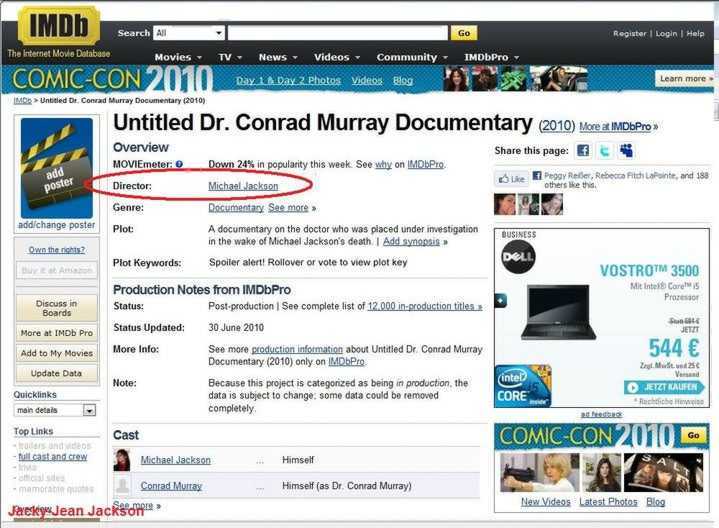
Task: Open the Community menu
Action: (x=412, y=57)
